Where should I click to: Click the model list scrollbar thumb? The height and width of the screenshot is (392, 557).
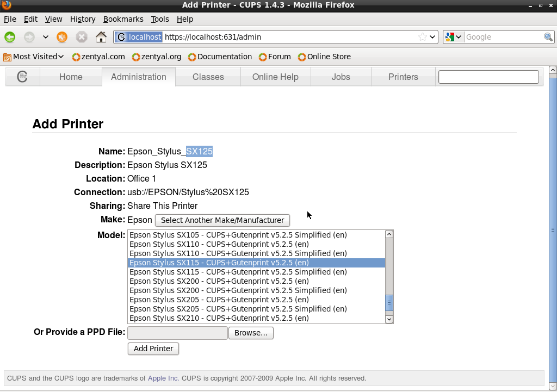(389, 303)
